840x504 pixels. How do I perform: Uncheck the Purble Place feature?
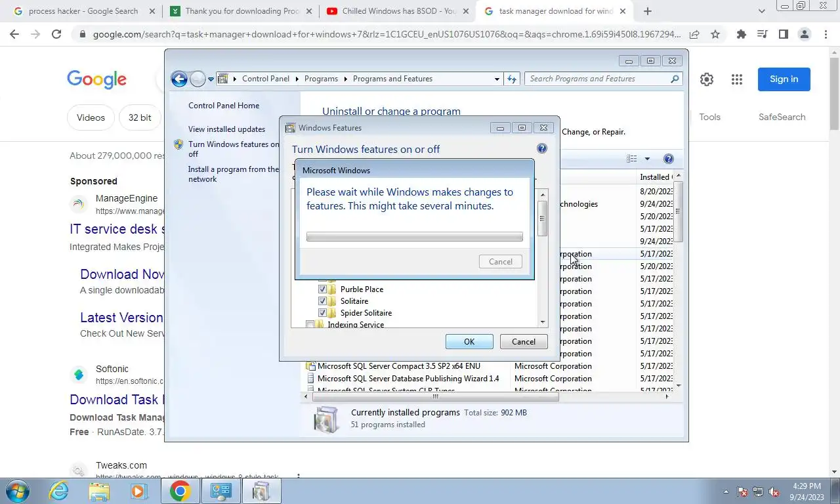click(x=322, y=289)
